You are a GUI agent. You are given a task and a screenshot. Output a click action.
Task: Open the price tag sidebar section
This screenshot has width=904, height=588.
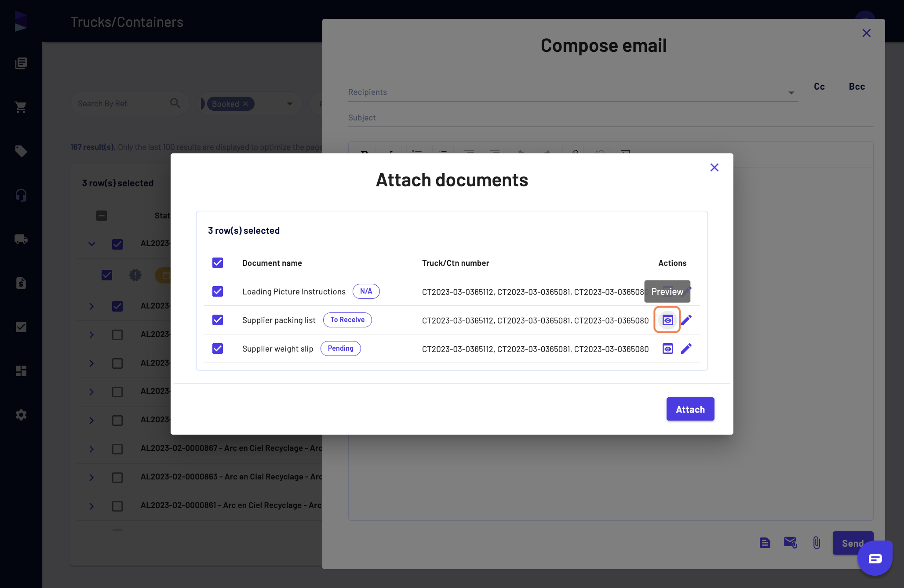[x=21, y=151]
